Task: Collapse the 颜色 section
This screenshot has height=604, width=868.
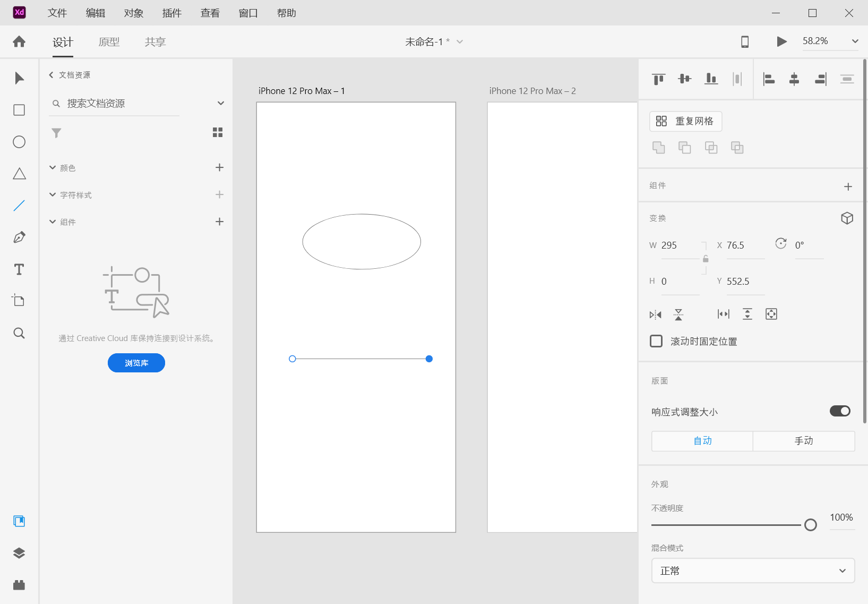Action: coord(52,167)
